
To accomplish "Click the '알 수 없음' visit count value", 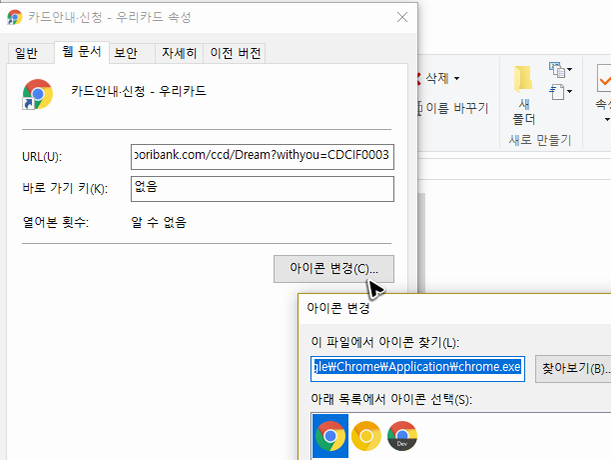I will (159, 222).
